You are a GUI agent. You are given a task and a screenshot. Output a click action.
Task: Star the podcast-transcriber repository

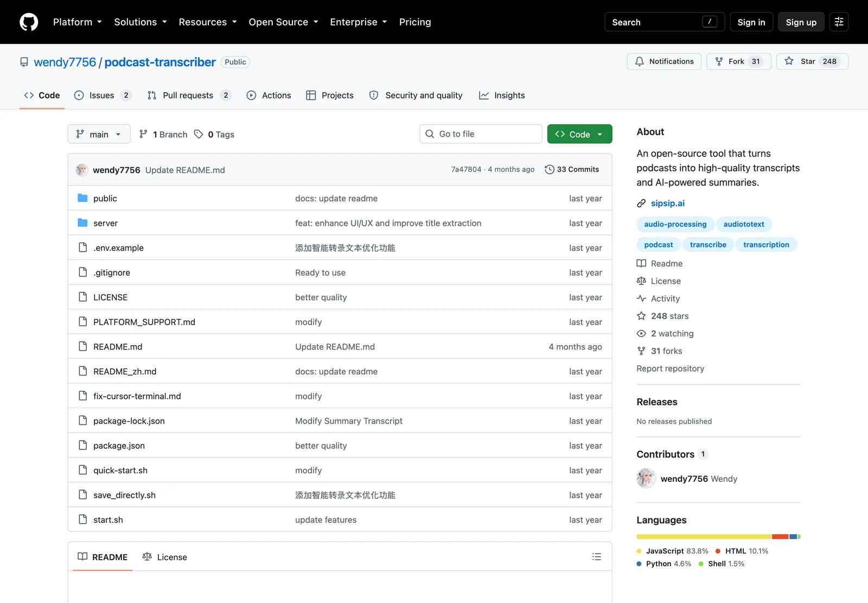click(x=812, y=61)
